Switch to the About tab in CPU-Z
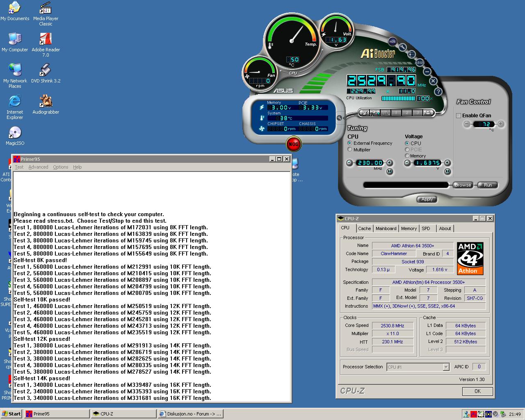The image size is (525, 420). pyautogui.click(x=445, y=228)
